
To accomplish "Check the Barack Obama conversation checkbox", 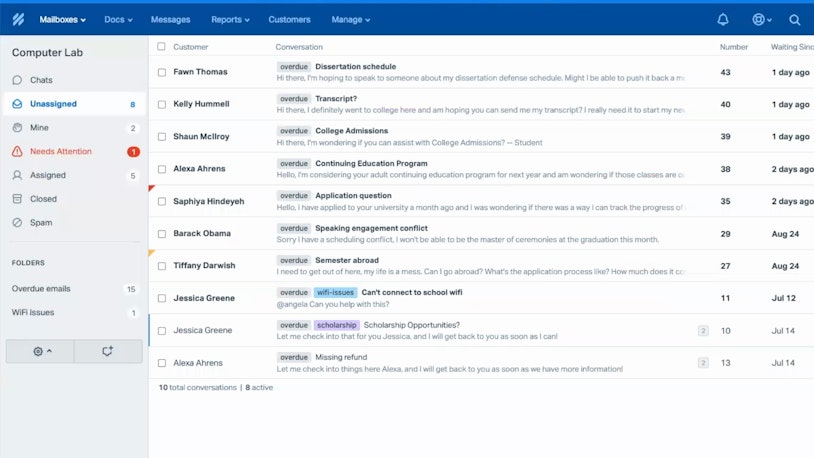I will (162, 234).
